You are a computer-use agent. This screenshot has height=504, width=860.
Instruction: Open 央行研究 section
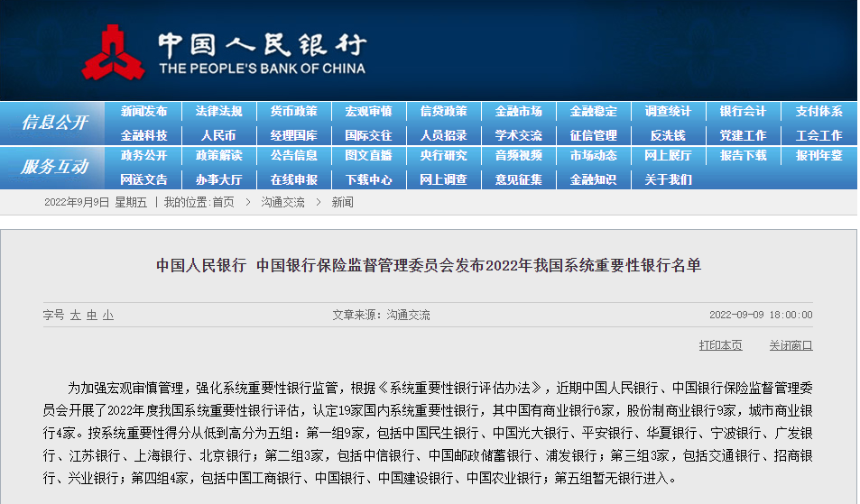point(443,156)
